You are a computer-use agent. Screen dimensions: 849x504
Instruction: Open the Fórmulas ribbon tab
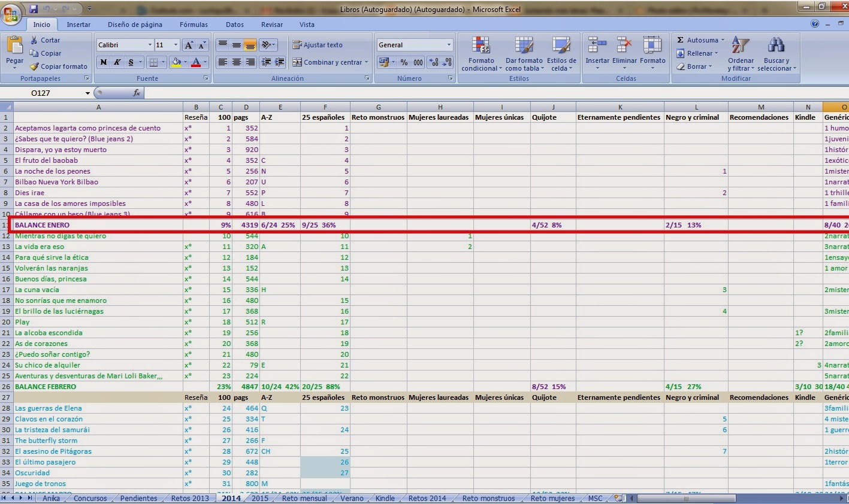[x=194, y=25]
